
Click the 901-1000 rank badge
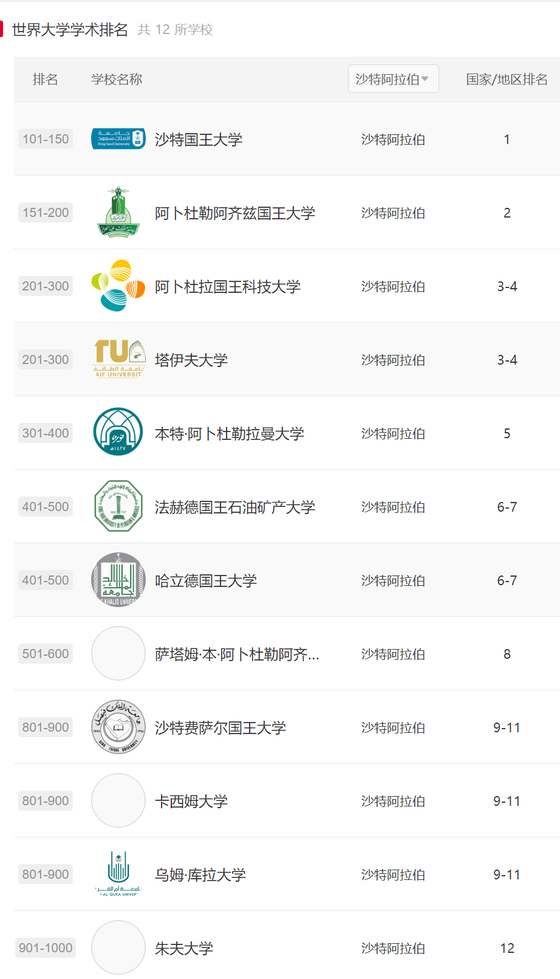[x=46, y=947]
